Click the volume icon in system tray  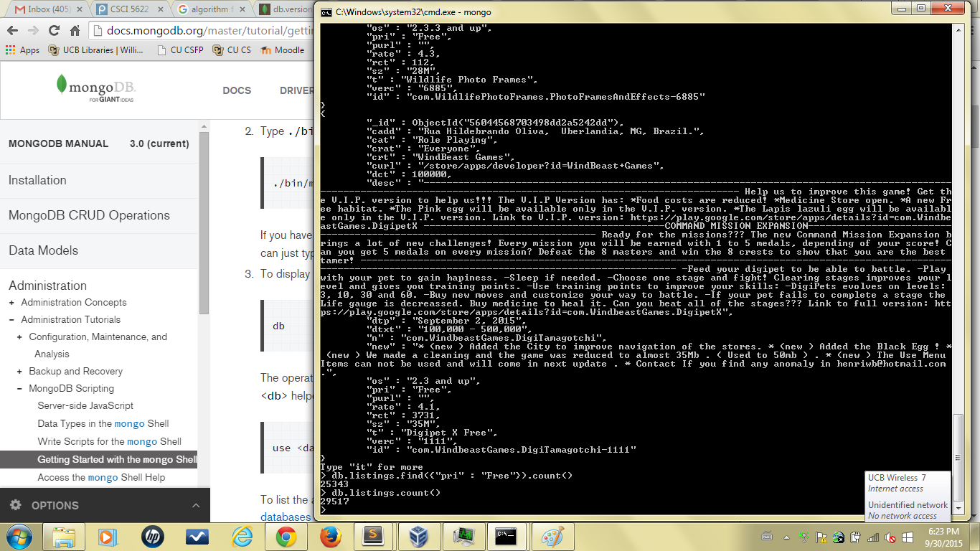coord(890,537)
